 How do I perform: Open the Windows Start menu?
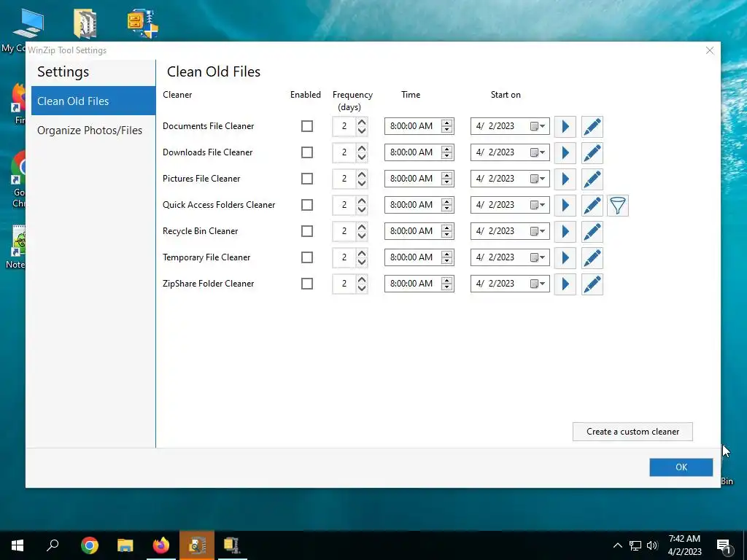tap(18, 545)
